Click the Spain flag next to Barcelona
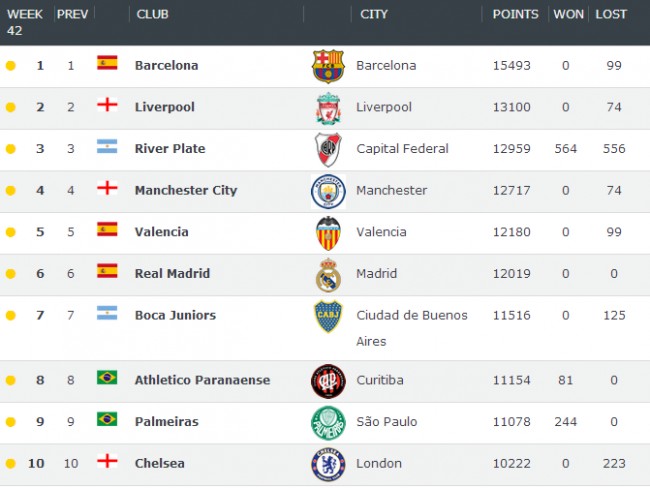 tap(107, 63)
